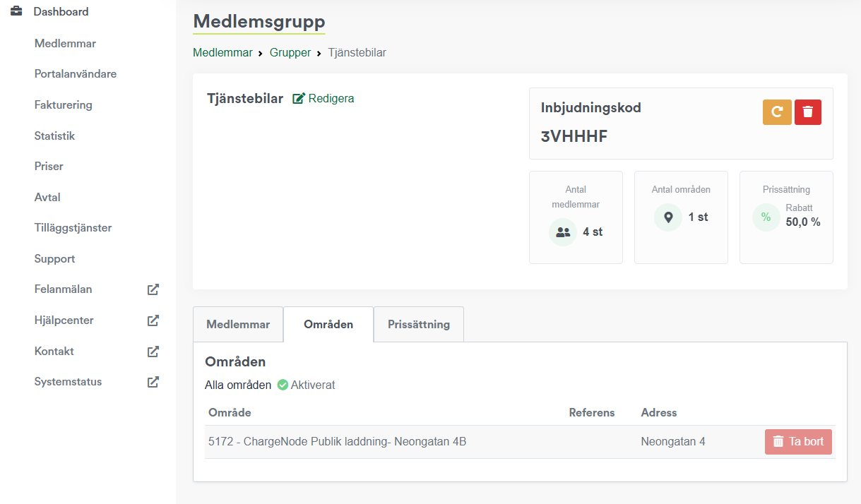
Task: Navigate to Medlemmar in the breadcrumb
Action: coord(222,53)
